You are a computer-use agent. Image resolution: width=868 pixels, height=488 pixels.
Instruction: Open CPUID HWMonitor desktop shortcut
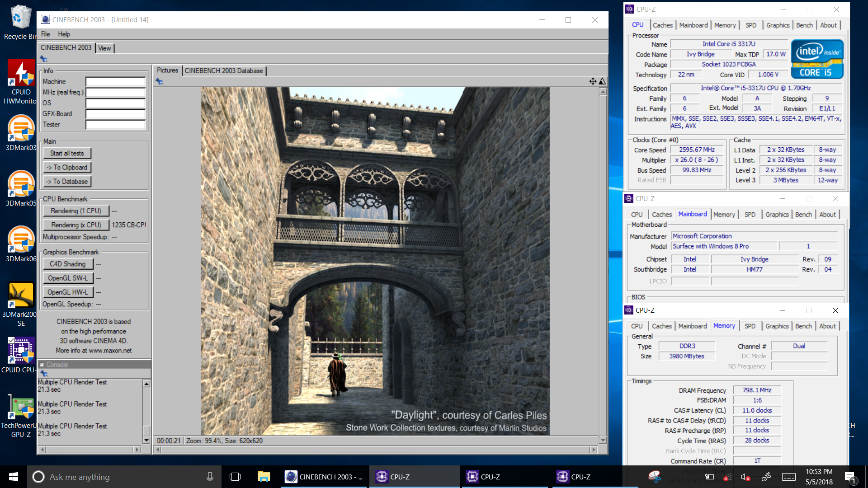[20, 81]
